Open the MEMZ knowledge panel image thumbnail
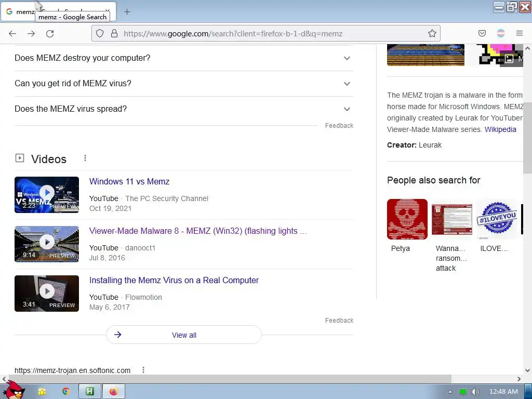 [425, 55]
